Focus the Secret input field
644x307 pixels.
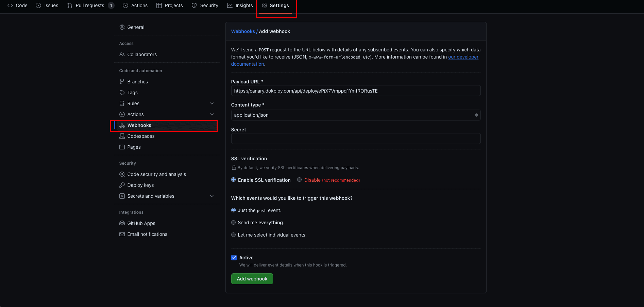pyautogui.click(x=356, y=139)
